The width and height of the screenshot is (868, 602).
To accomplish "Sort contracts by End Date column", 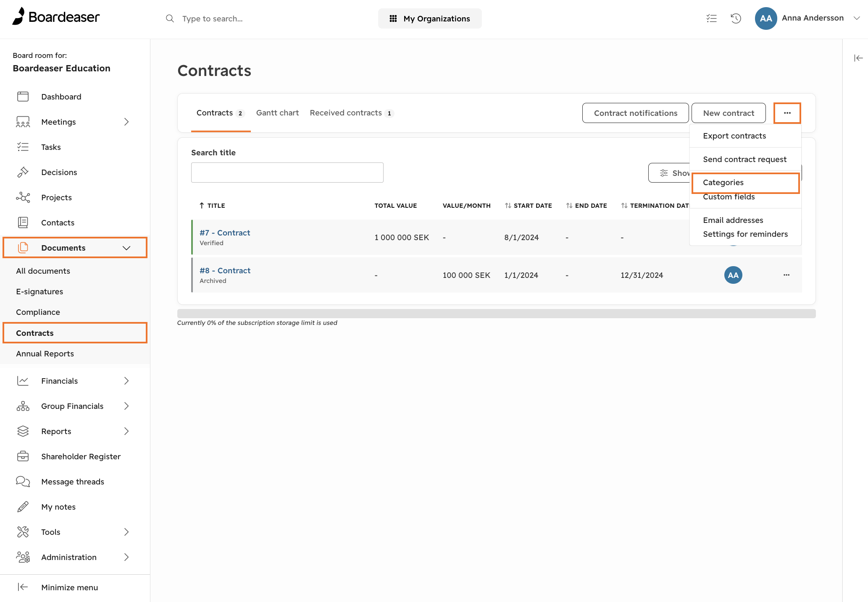I will click(587, 205).
